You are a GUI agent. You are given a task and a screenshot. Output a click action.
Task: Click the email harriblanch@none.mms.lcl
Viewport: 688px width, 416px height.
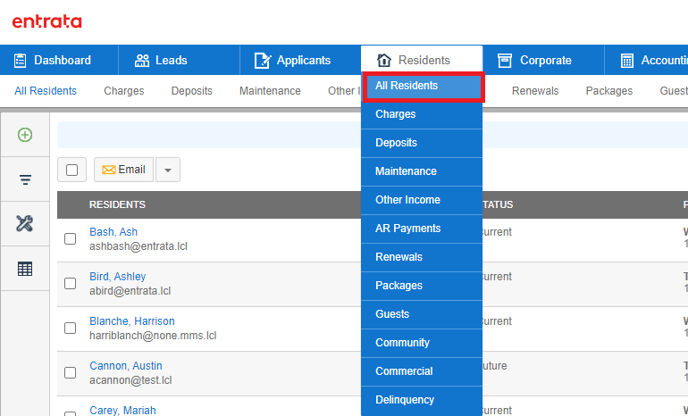coord(153,336)
